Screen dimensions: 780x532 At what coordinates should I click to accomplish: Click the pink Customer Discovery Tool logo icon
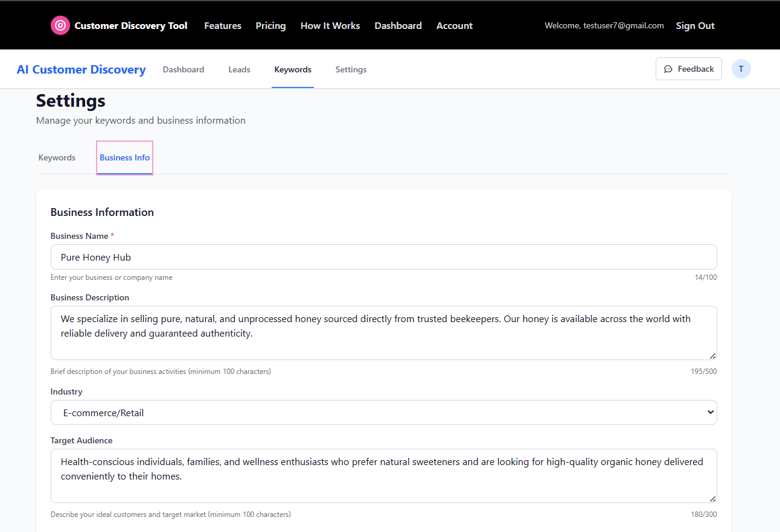click(60, 25)
